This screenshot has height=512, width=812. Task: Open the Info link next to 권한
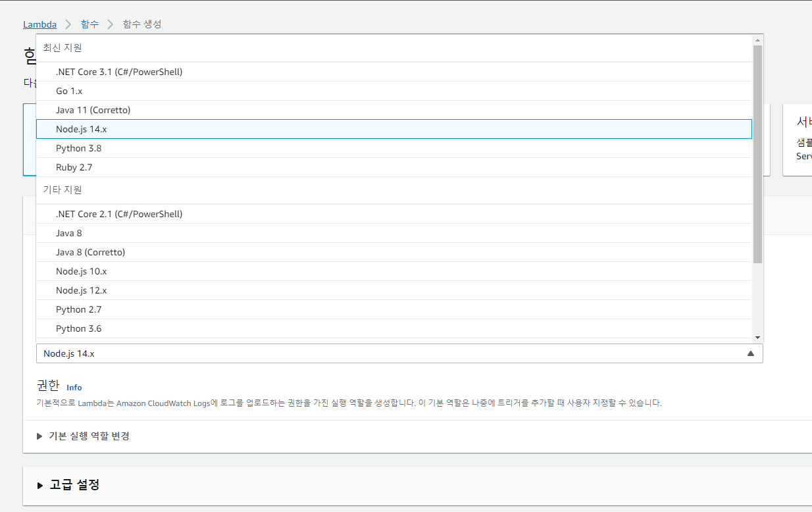(74, 388)
